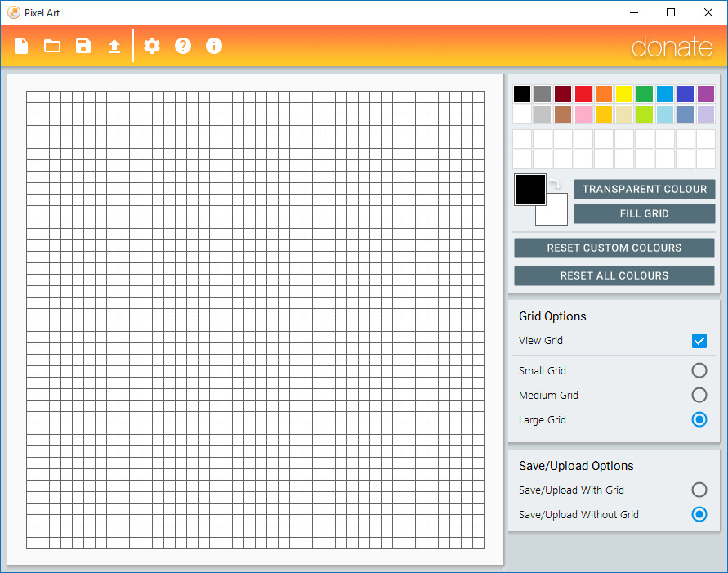This screenshot has width=728, height=573.
Task: Choose Save/Upload With Grid option
Action: (x=699, y=490)
